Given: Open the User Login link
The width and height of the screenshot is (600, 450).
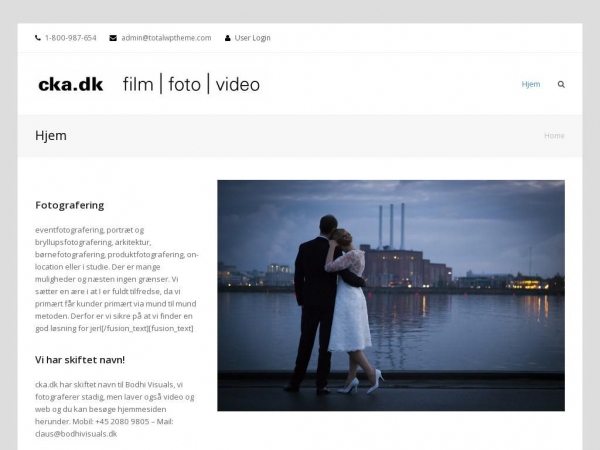Looking at the screenshot, I should tap(253, 38).
